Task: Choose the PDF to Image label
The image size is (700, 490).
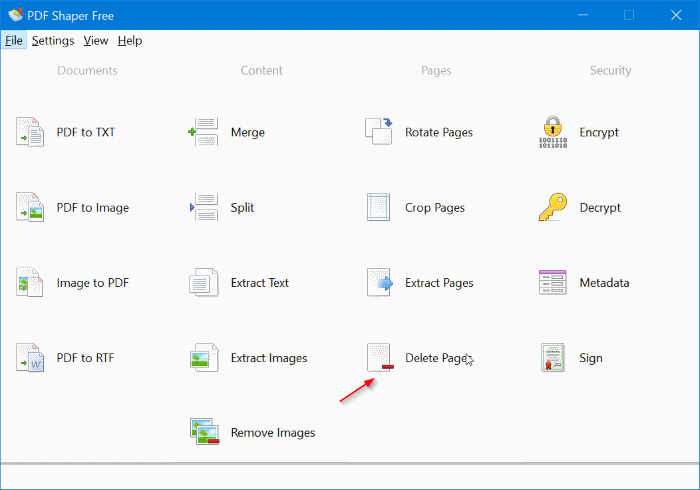Action: (93, 208)
